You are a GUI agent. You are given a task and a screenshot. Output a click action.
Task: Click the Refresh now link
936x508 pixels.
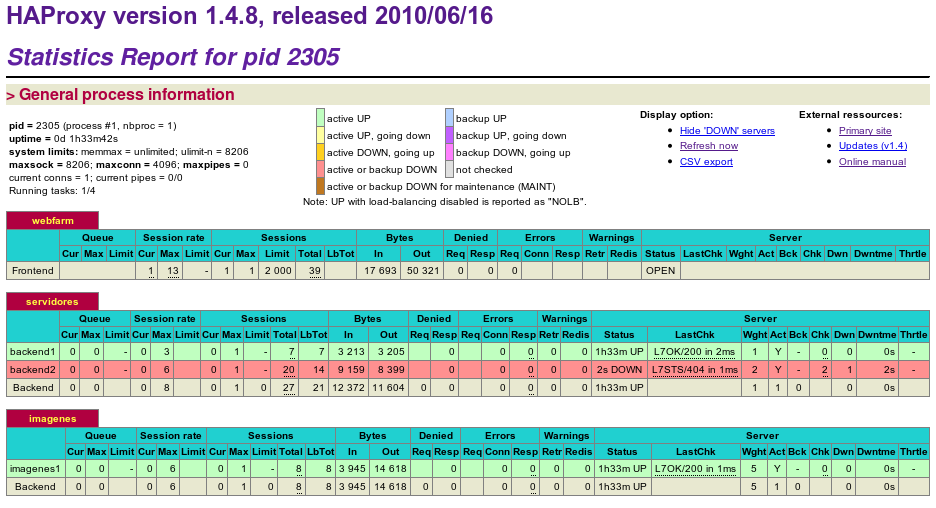(x=709, y=146)
